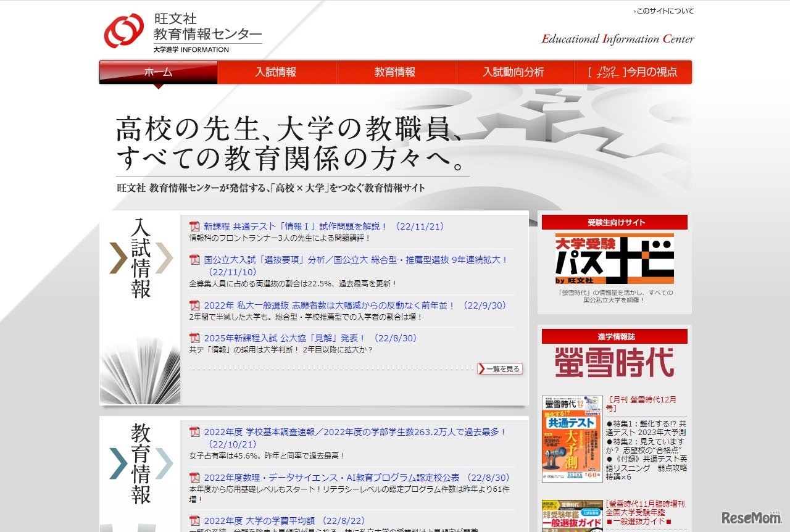Viewport: 790px width, 532px height.
Task: Go to the ホーム tab
Action: click(x=159, y=72)
